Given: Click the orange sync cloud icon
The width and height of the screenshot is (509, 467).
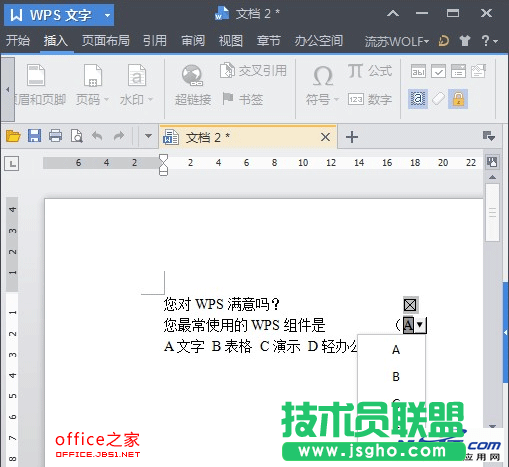Looking at the screenshot, I should 444,41.
